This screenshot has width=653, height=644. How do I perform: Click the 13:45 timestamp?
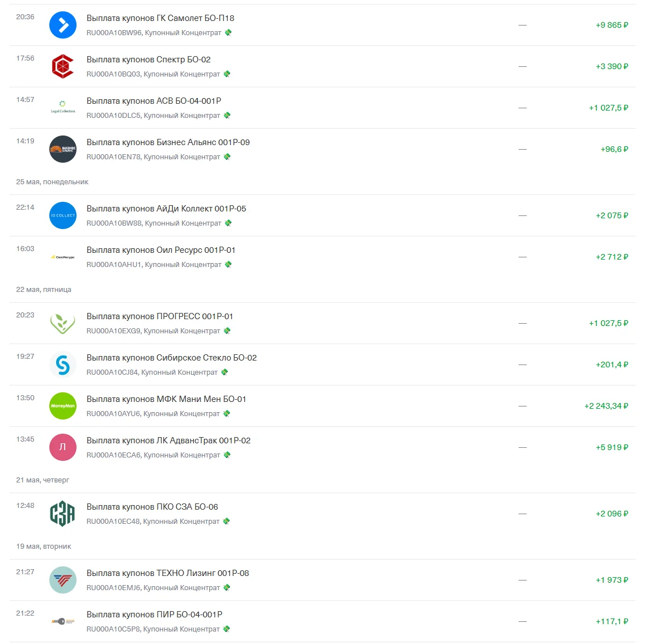click(25, 439)
